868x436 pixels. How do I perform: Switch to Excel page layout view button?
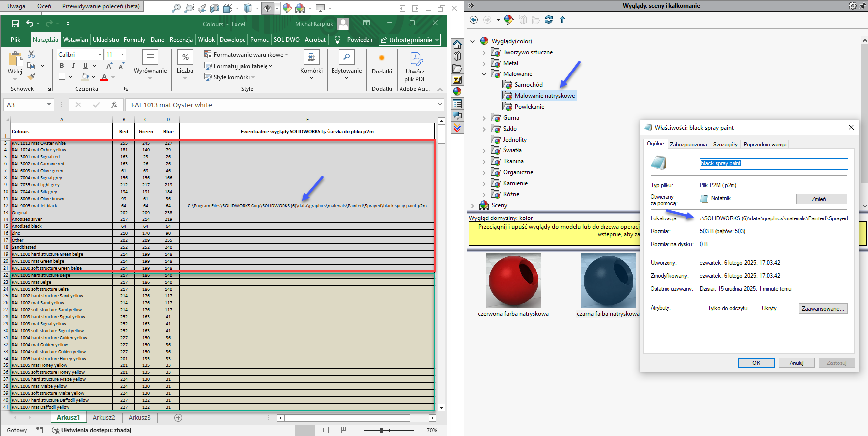pos(325,430)
